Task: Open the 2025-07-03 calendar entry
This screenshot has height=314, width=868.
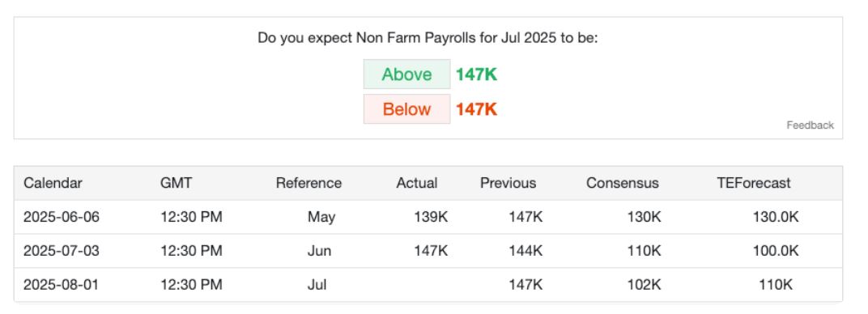Action: (62, 251)
